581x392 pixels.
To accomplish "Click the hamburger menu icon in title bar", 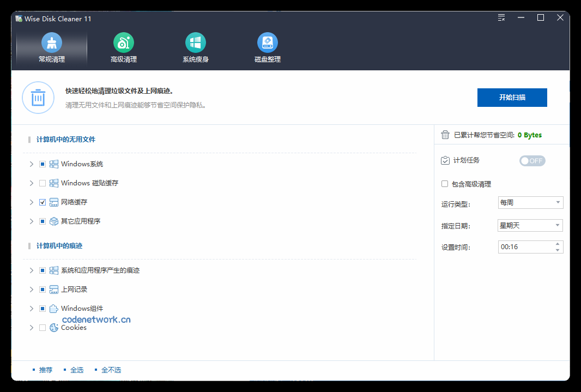I will coord(501,17).
